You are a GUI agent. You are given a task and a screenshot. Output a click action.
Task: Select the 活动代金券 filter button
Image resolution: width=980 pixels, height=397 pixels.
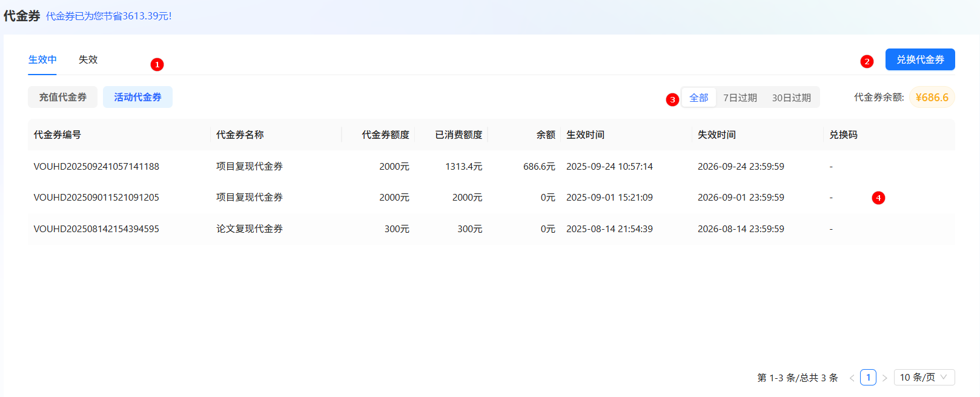(x=137, y=97)
